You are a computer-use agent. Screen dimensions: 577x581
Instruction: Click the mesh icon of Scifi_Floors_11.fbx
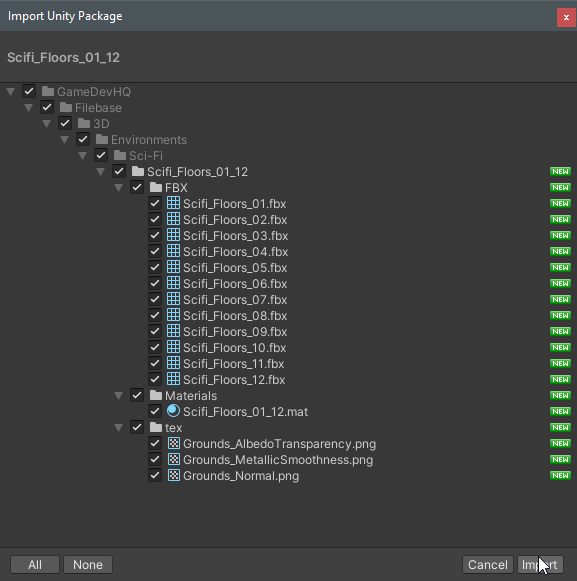(x=173, y=363)
